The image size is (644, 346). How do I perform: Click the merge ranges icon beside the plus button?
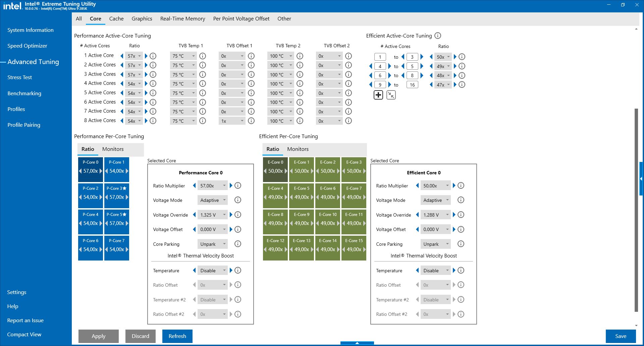coord(391,95)
